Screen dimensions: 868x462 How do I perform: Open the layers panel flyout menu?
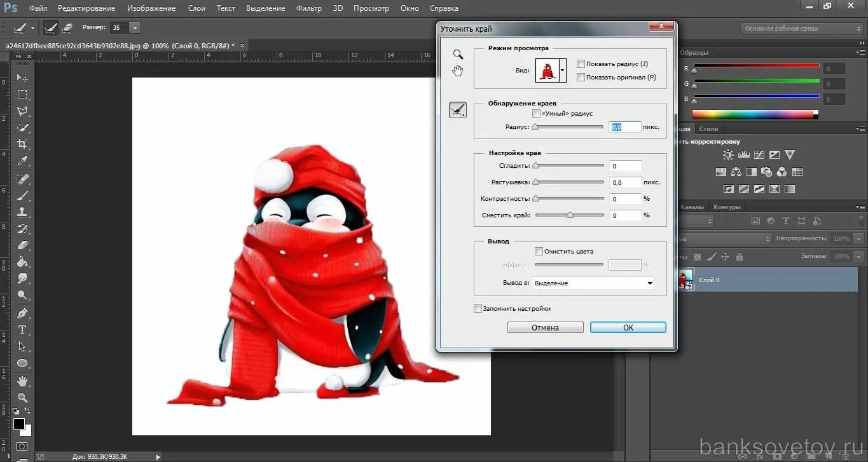point(860,207)
